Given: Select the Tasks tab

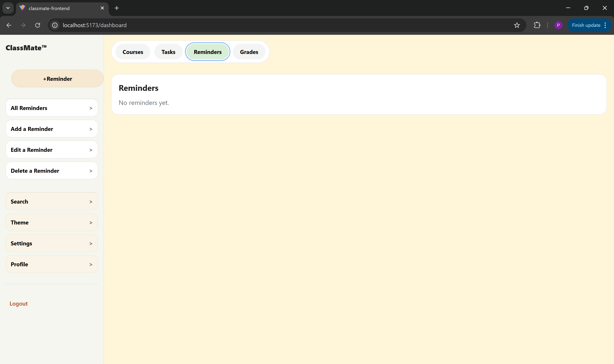Looking at the screenshot, I should click(x=168, y=52).
